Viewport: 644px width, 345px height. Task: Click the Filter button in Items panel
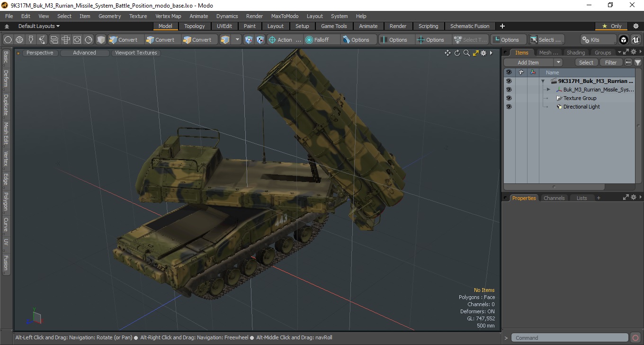click(611, 63)
